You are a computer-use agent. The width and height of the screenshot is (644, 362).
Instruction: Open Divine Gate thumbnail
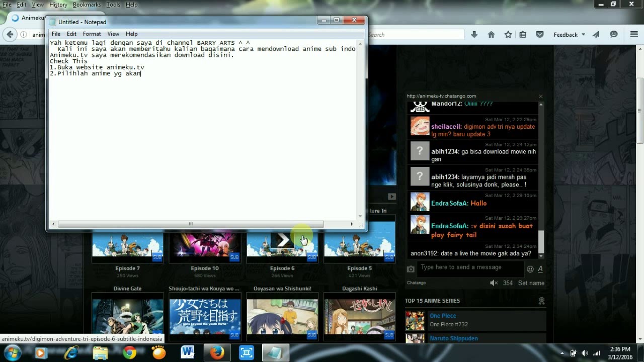[x=128, y=317]
